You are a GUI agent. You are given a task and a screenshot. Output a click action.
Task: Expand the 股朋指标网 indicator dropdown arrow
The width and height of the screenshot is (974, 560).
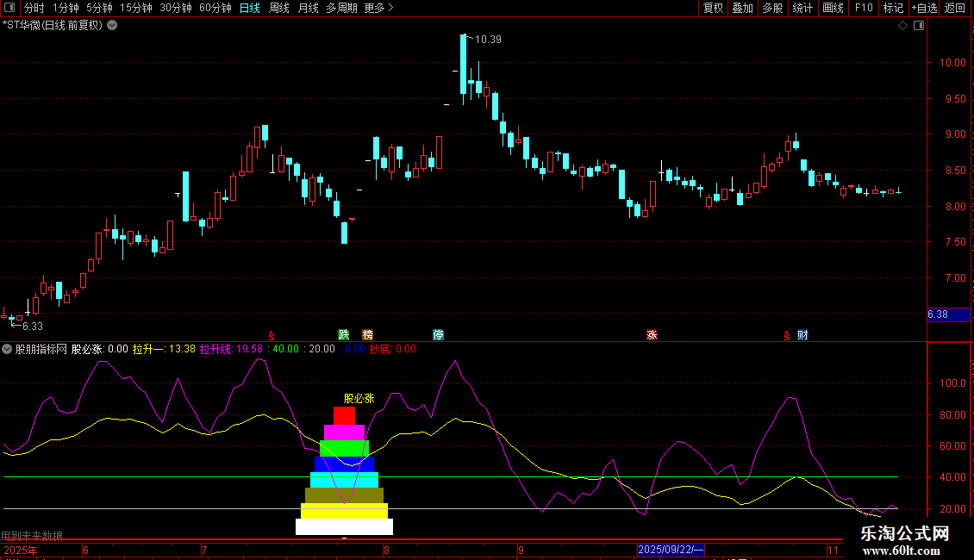pos(8,349)
